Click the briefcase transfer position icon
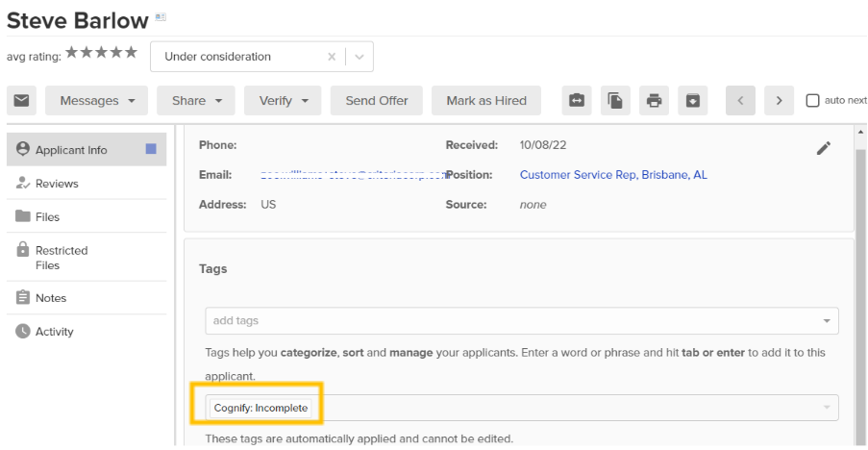This screenshot has height=450, width=868. [576, 101]
